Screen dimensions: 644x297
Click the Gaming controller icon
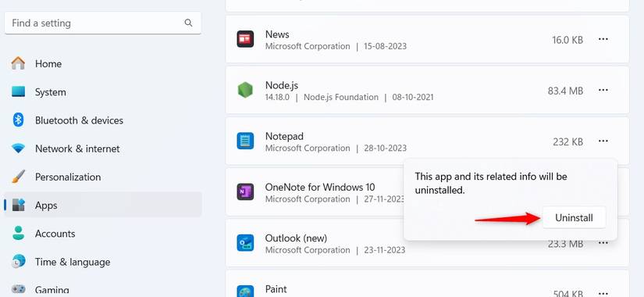(x=18, y=290)
